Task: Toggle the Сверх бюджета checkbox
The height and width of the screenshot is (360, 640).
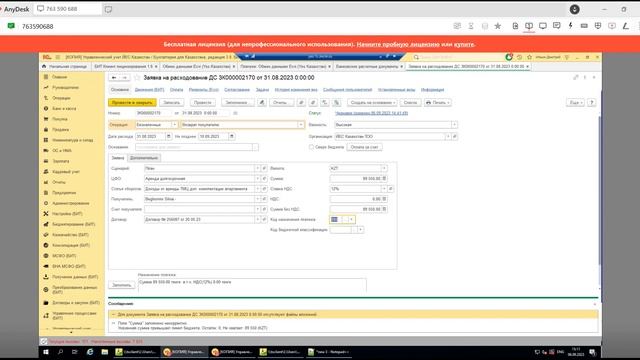Action: click(311, 147)
